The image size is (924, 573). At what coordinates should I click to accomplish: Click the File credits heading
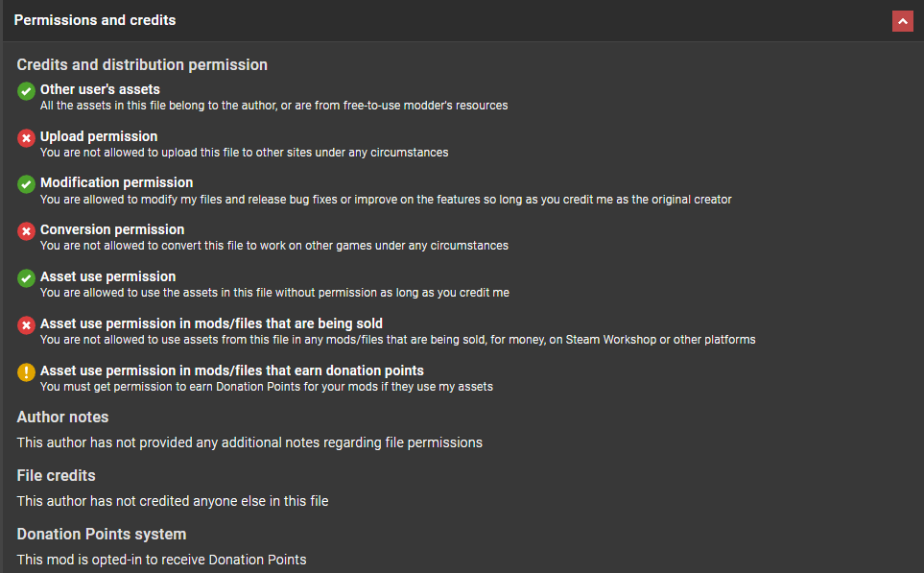pyautogui.click(x=56, y=475)
